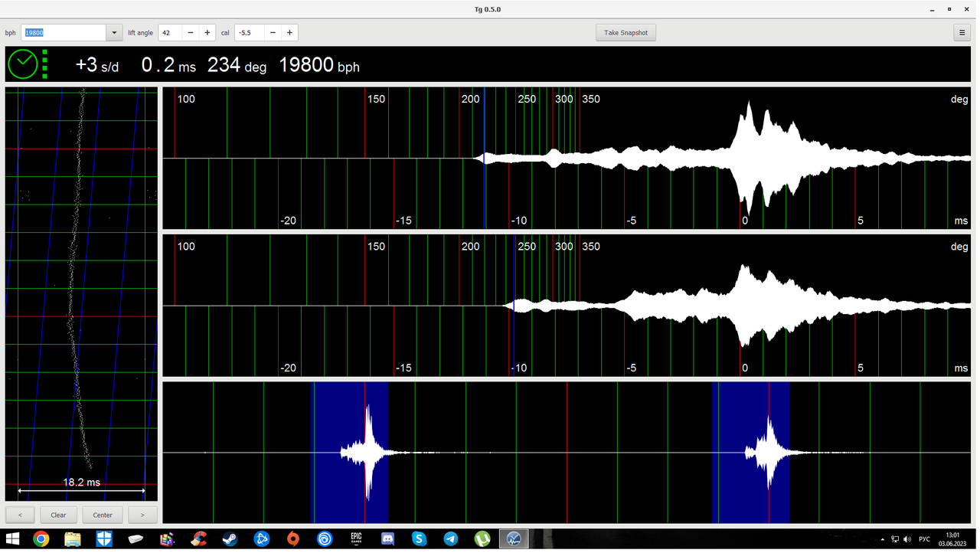Decrease the cal value
Image resolution: width=980 pixels, height=553 pixels.
point(273,33)
